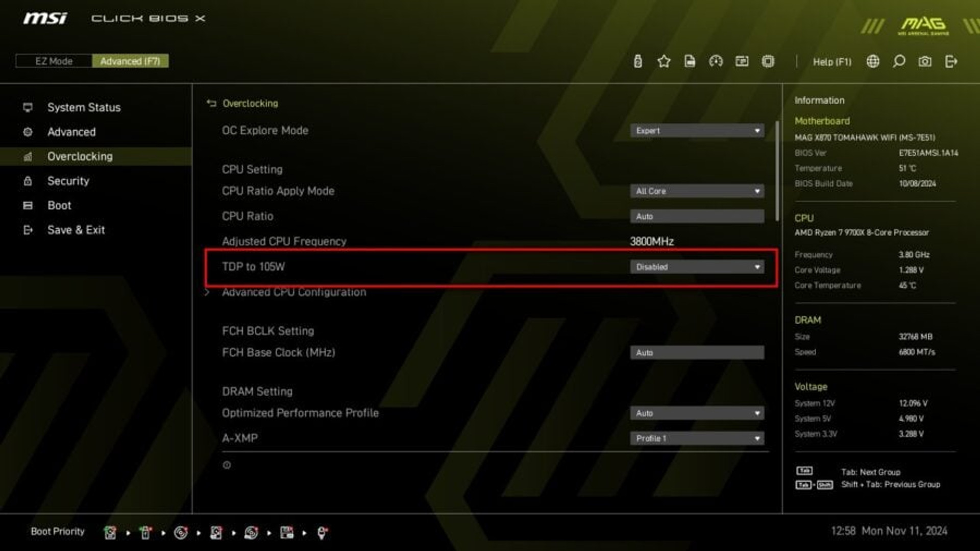Click the CPU chip icon in the toolbar
The image size is (980, 551).
coord(768,62)
